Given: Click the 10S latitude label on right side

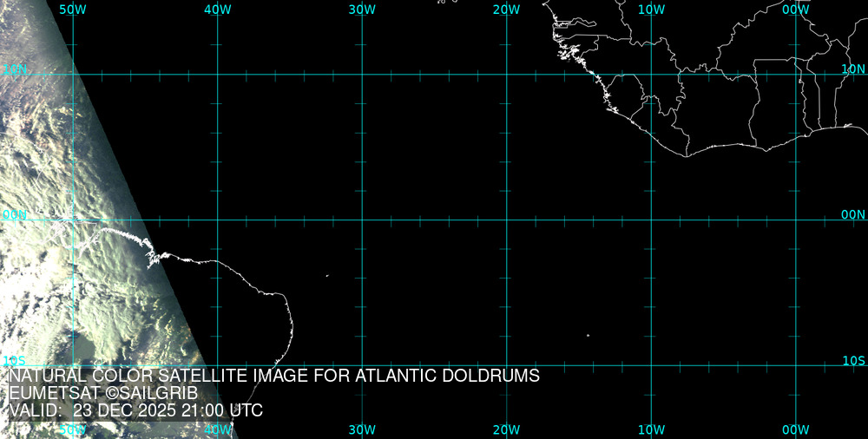Looking at the screenshot, I should [x=853, y=360].
